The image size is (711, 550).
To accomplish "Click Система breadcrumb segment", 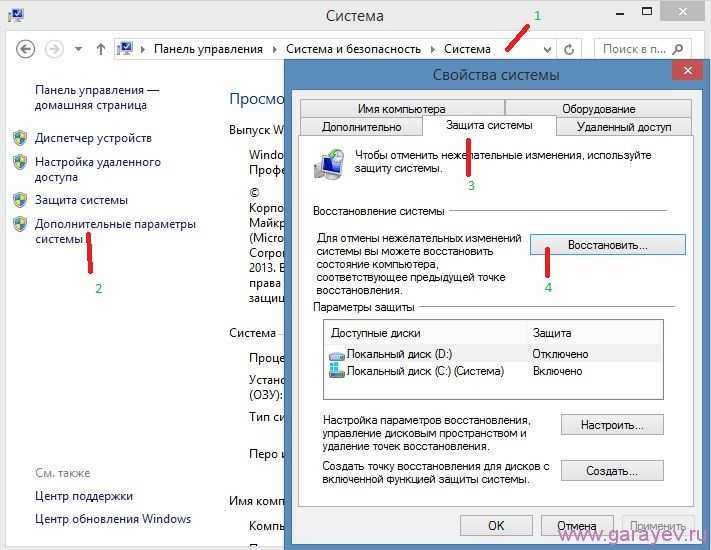I will [467, 49].
